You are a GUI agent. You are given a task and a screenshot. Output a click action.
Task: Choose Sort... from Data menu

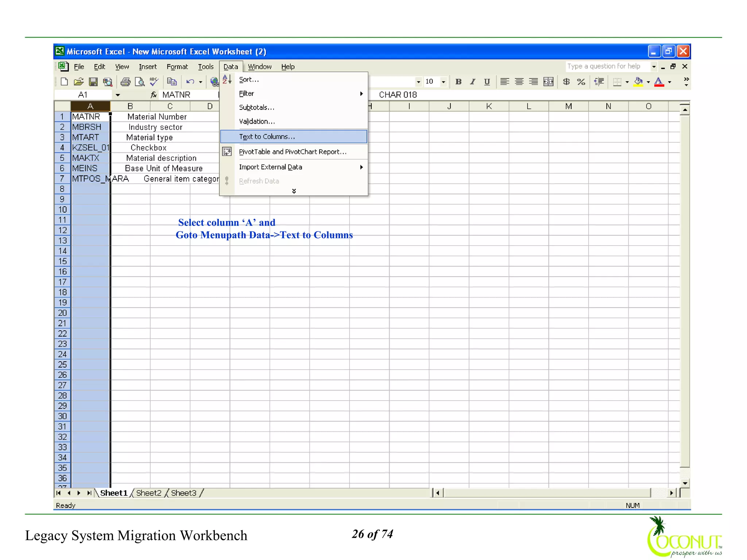pyautogui.click(x=294, y=79)
